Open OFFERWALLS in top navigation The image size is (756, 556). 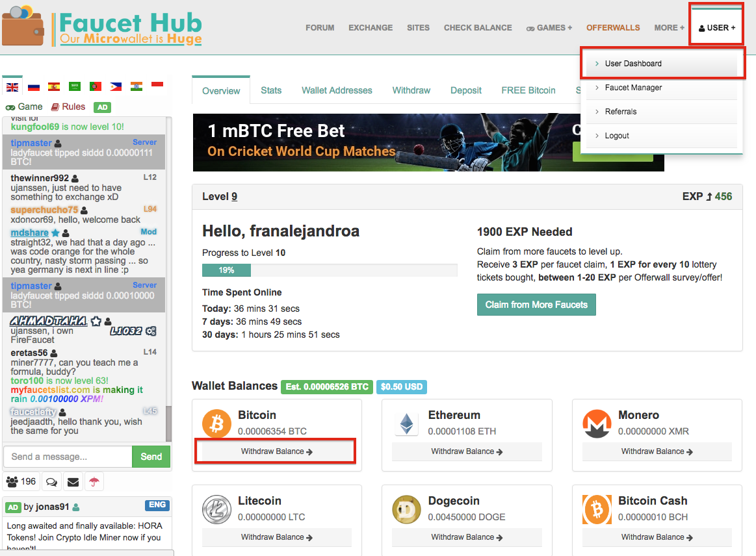(613, 28)
